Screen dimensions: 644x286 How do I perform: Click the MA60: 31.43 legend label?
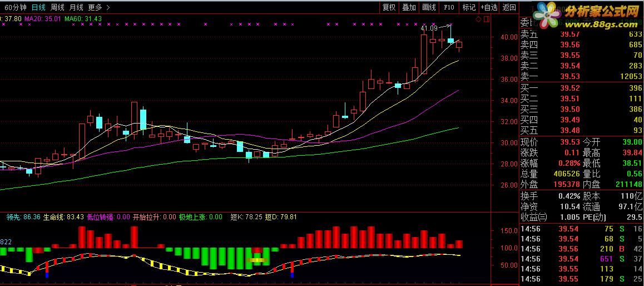(x=83, y=18)
